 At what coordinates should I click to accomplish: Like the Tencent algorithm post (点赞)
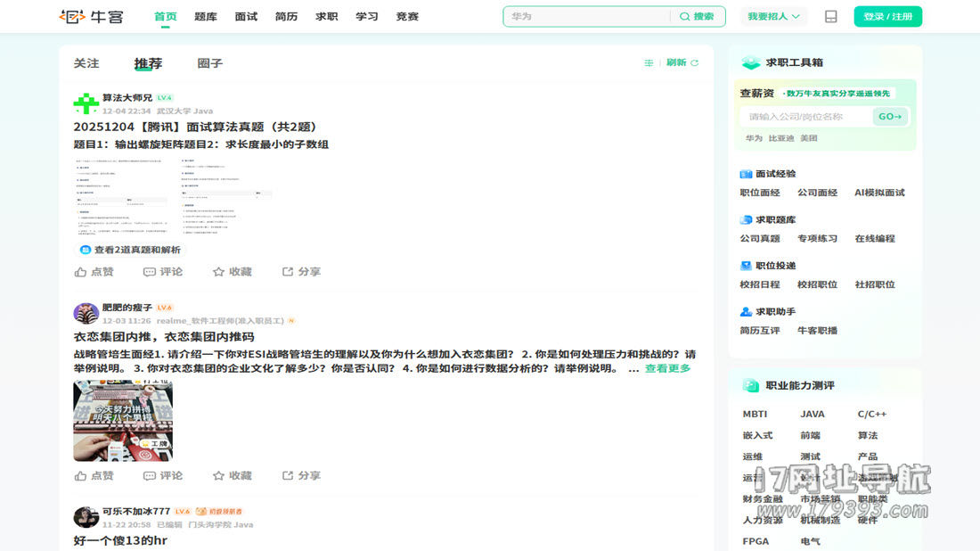point(94,271)
